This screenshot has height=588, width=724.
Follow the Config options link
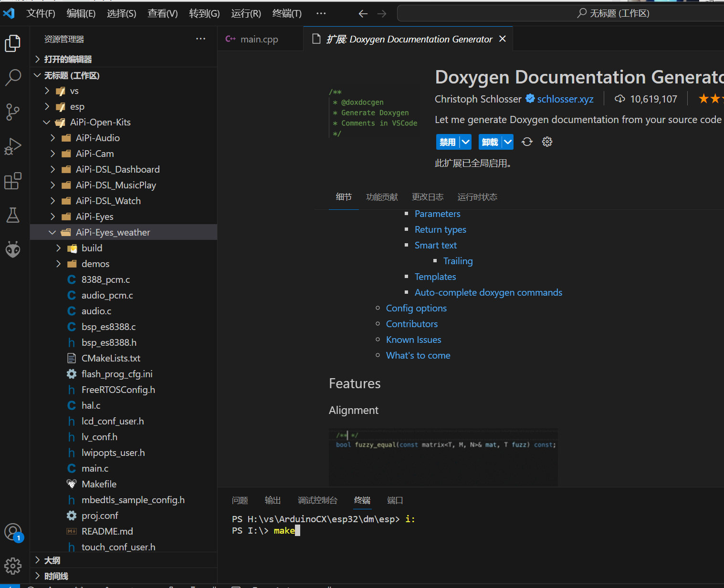click(x=416, y=308)
